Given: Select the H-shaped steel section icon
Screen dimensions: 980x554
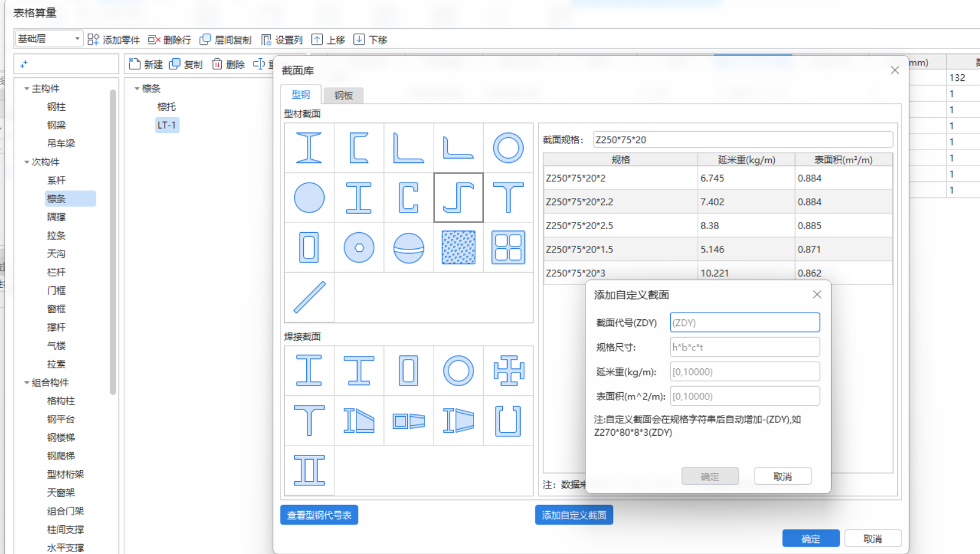Looking at the screenshot, I should 359,198.
